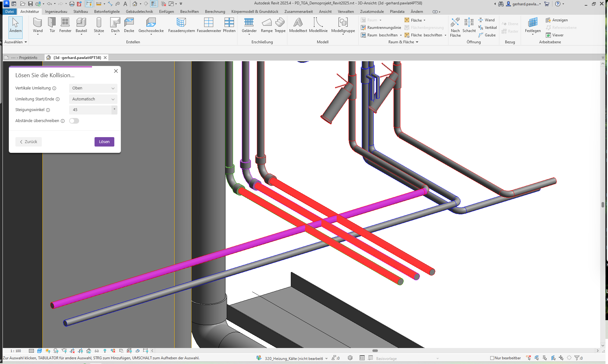Open the Gebäudetechnik ribbon tab
Screen dimensions: 608x364
[x=139, y=12]
